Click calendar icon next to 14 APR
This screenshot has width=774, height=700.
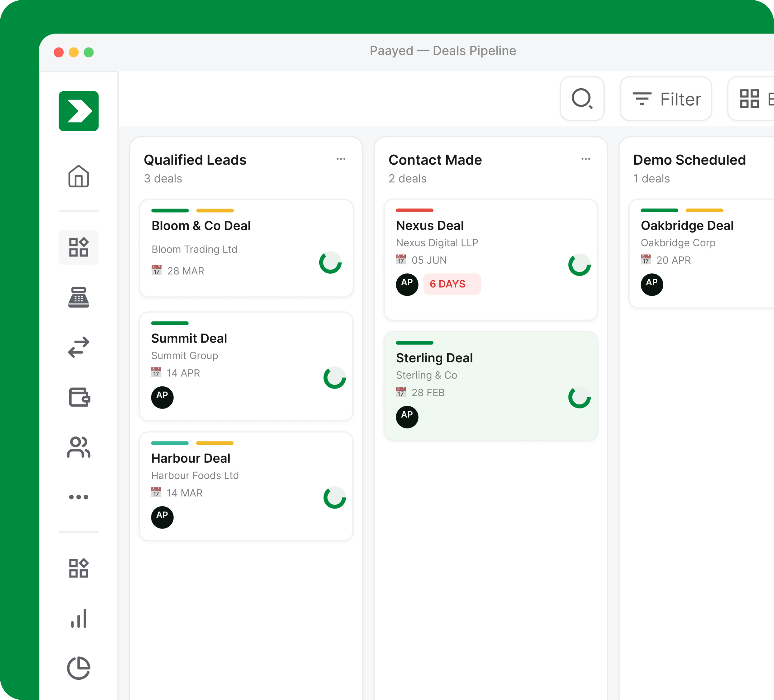(156, 373)
